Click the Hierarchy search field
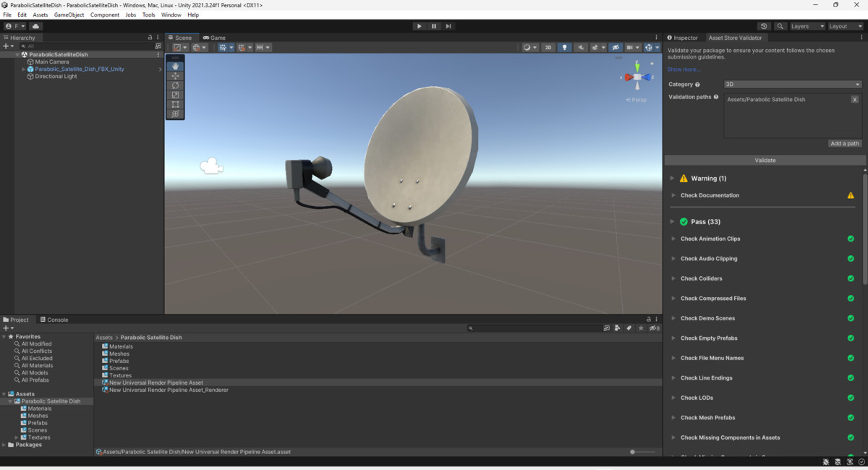Viewport: 868px width, 470px height. tap(85, 46)
